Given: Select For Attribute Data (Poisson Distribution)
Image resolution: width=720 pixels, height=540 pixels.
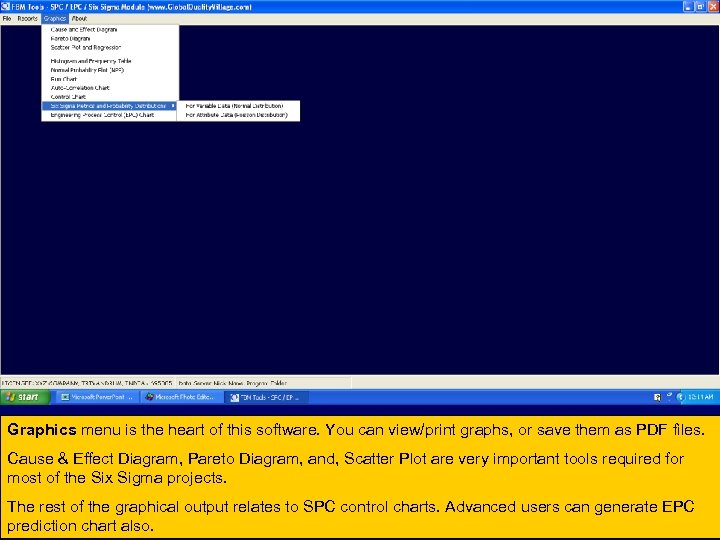Looking at the screenshot, I should [x=238, y=115].
